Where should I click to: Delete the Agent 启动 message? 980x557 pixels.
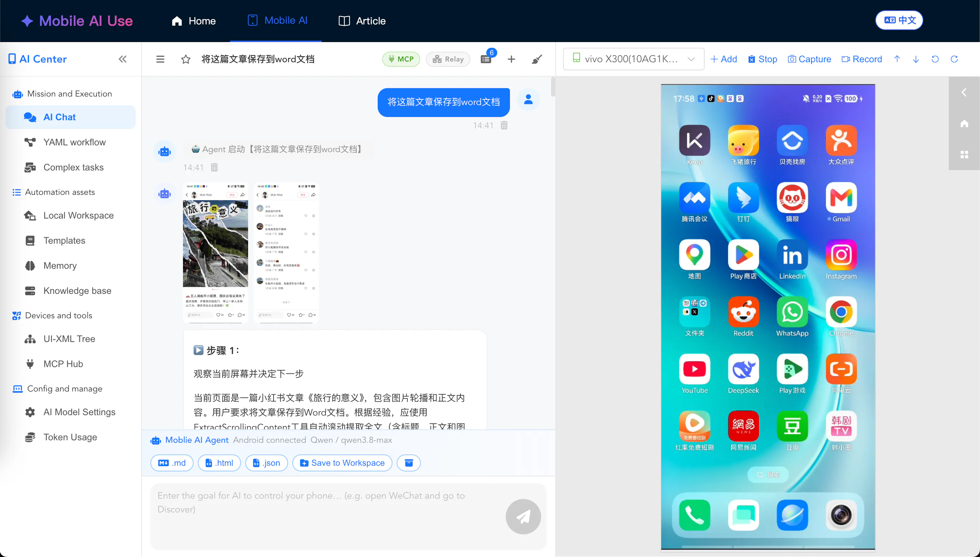[x=214, y=168]
